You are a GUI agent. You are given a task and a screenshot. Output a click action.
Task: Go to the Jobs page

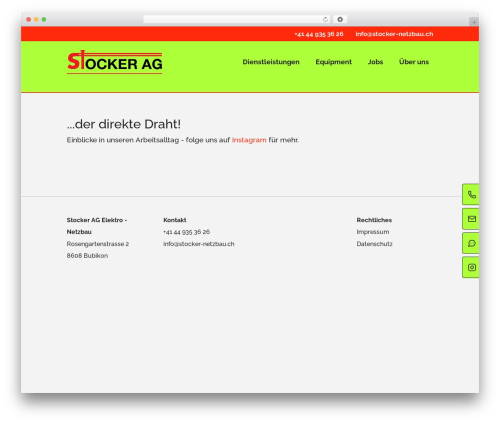click(x=375, y=62)
